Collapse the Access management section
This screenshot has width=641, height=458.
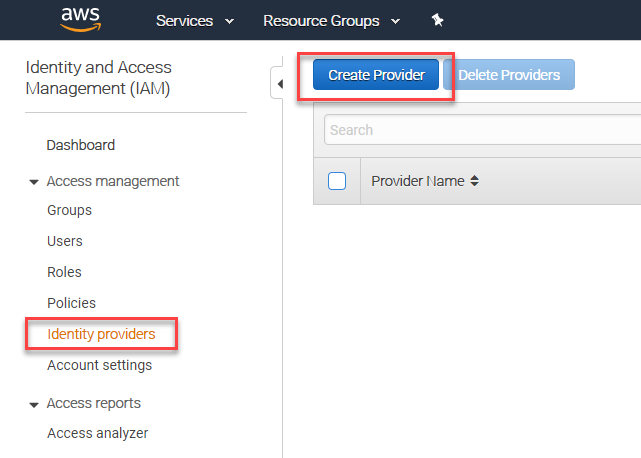[34, 182]
